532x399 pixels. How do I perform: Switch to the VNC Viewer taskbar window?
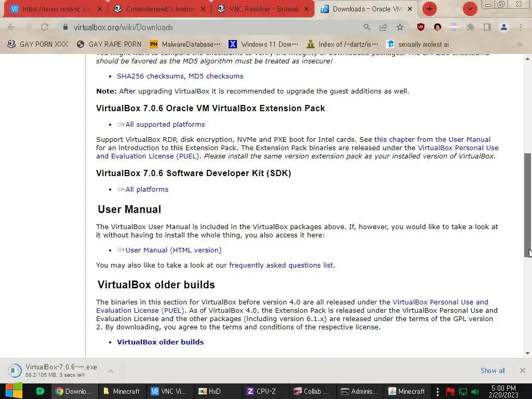click(170, 391)
